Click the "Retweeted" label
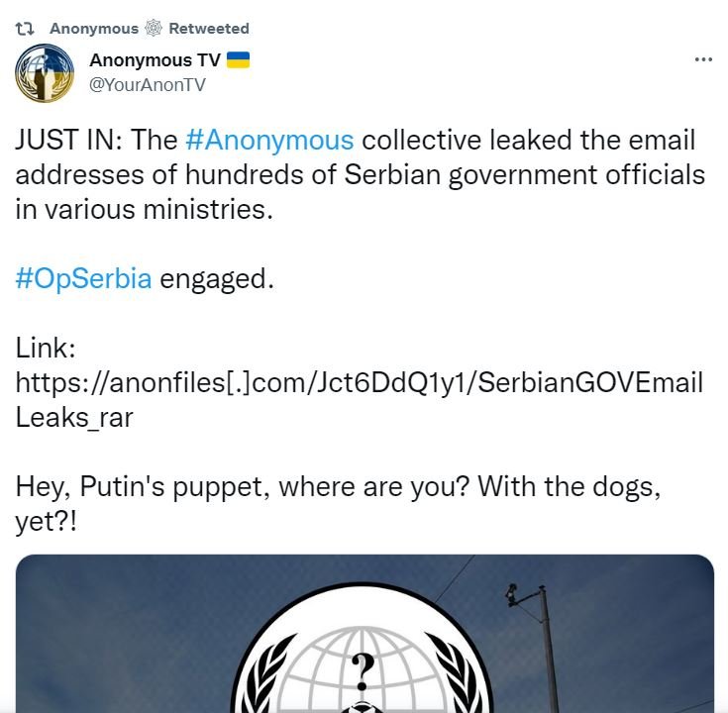The height and width of the screenshot is (713, 728). tap(209, 28)
